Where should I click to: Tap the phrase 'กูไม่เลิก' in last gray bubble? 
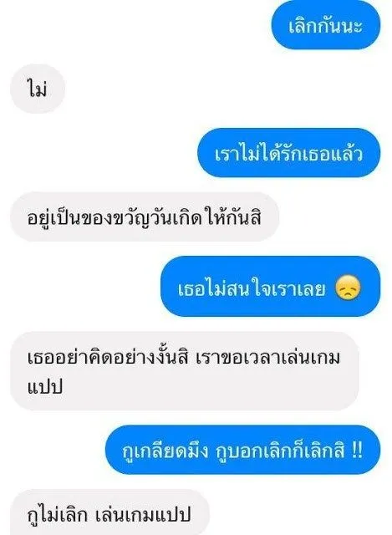[58, 513]
